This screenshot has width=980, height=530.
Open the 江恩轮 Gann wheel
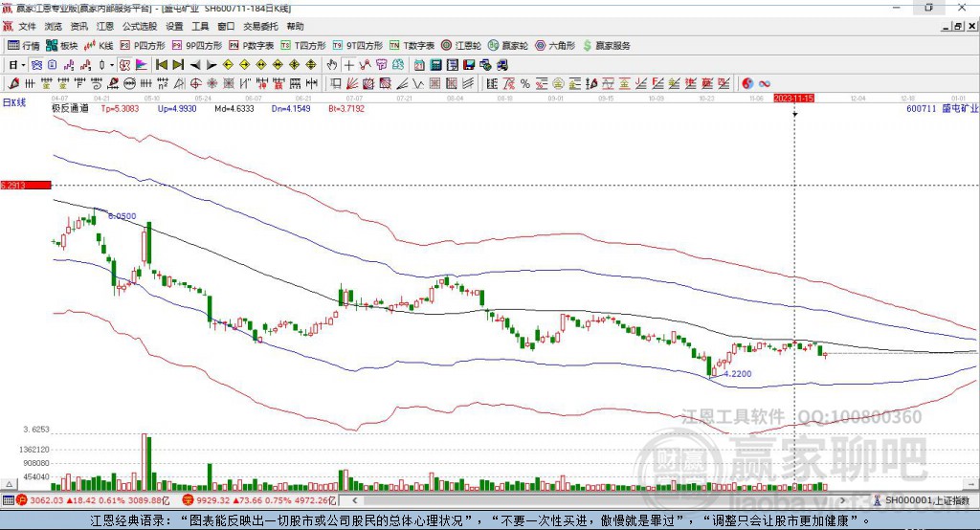[x=461, y=46]
